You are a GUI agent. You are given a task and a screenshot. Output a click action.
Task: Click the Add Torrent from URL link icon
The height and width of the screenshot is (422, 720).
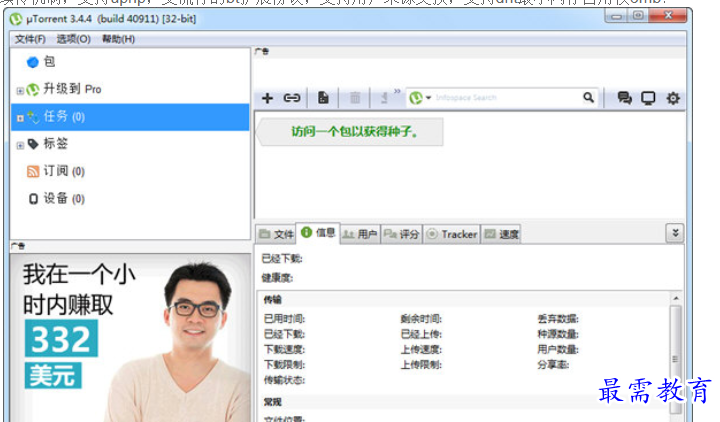coord(292,98)
